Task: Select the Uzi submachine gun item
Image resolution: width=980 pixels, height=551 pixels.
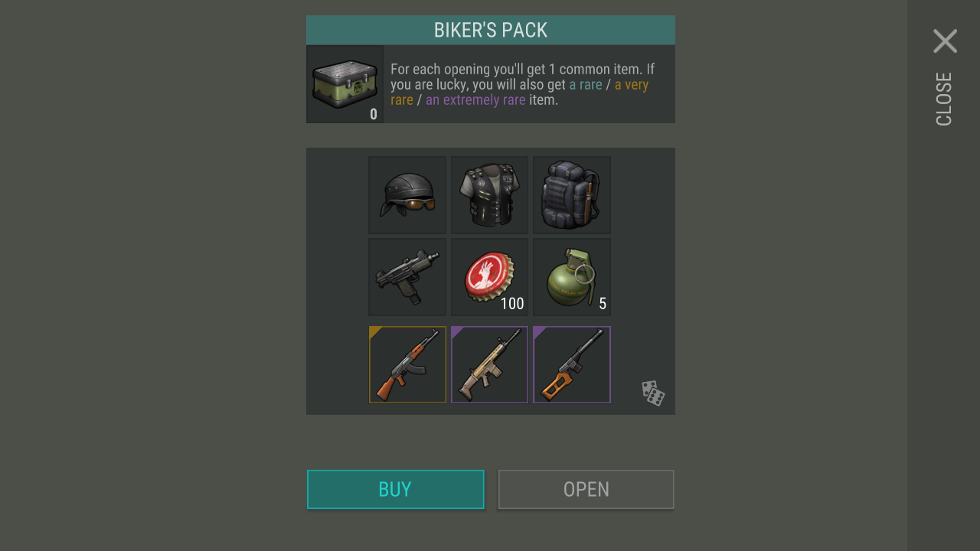Action: point(407,277)
